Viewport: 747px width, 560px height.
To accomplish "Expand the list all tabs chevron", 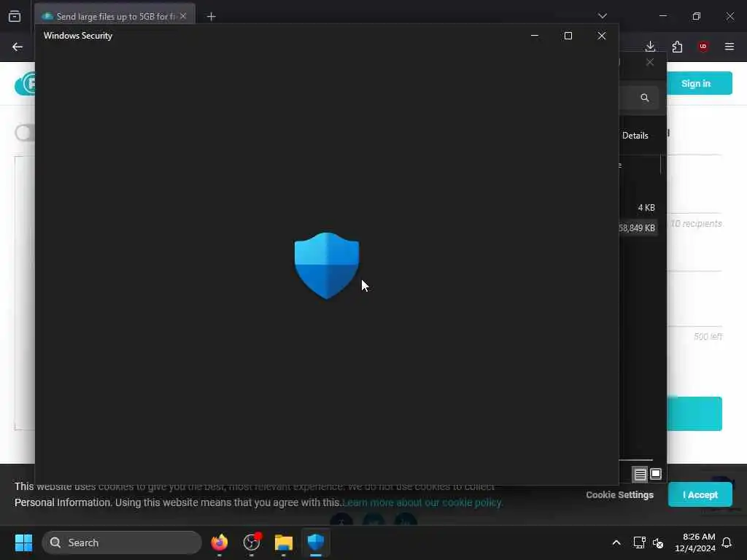I will click(602, 16).
